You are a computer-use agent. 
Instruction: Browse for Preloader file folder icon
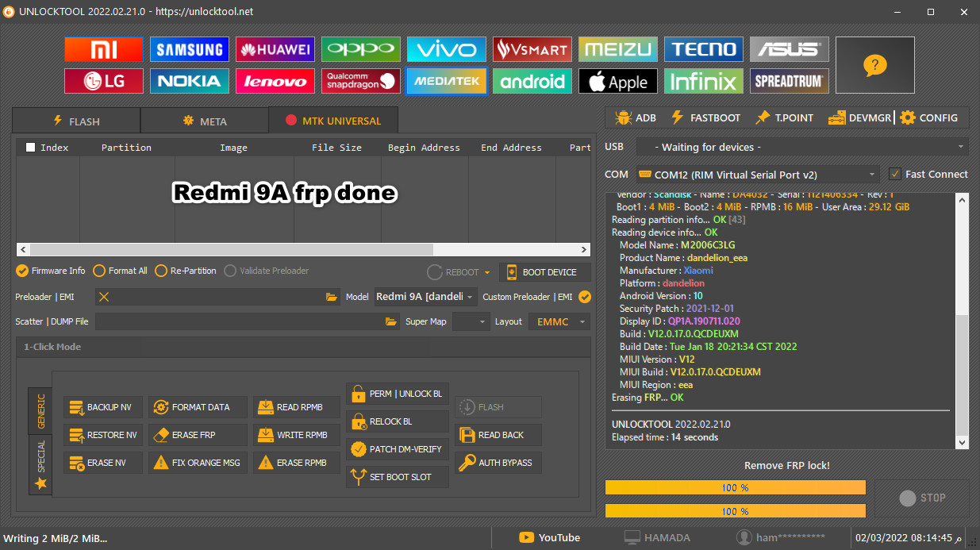click(332, 297)
